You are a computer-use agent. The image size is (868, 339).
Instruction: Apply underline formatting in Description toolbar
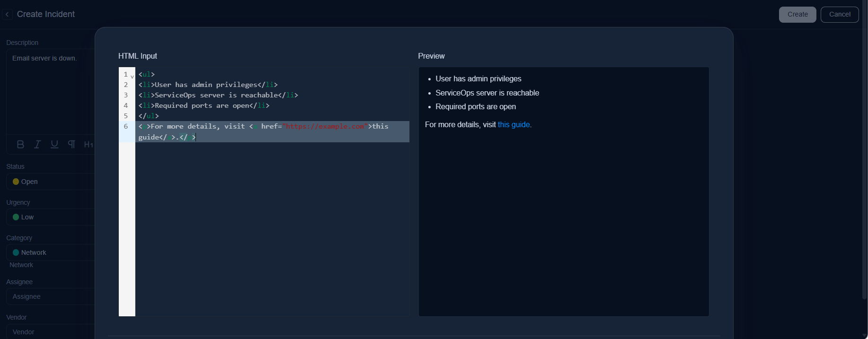click(x=54, y=144)
